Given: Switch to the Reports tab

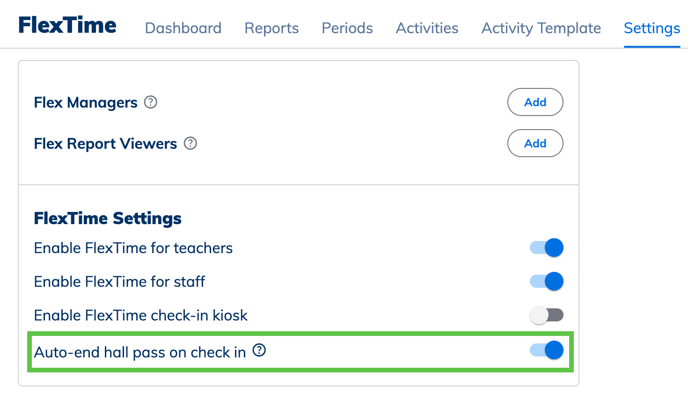Looking at the screenshot, I should tap(272, 28).
